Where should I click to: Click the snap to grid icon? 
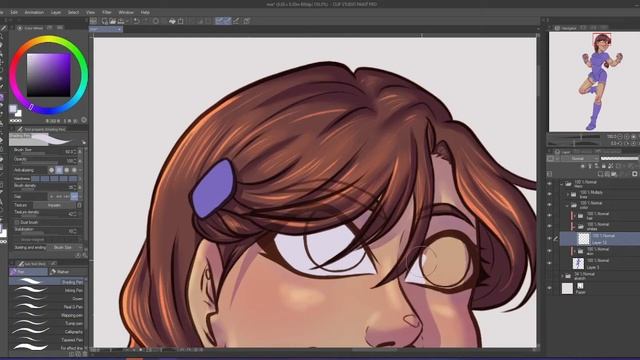pyautogui.click(x=236, y=21)
